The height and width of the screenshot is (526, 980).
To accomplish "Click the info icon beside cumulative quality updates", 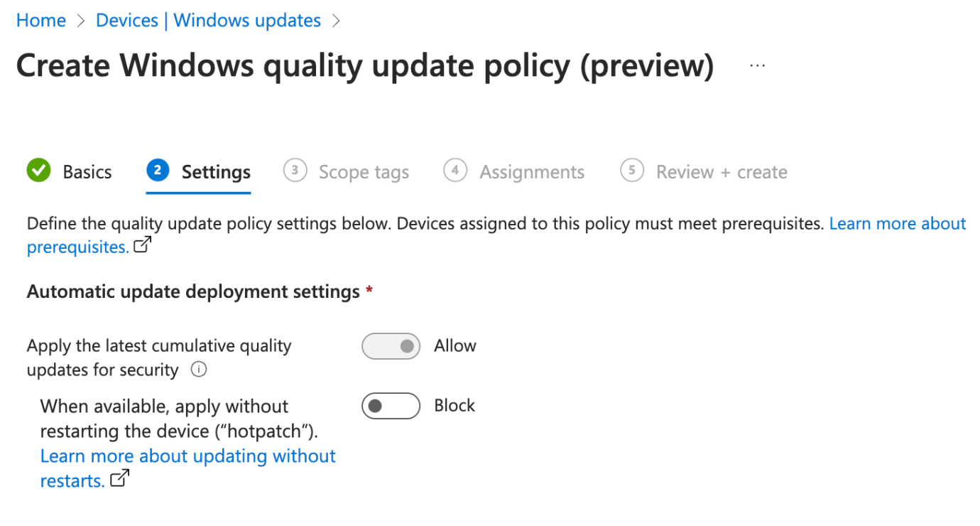I will tap(199, 370).
